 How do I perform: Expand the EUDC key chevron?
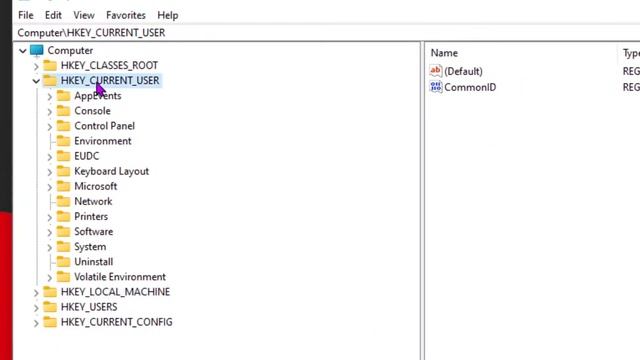pos(50,157)
